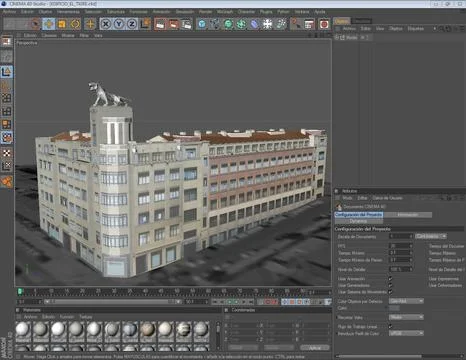
Task: Click the Materials panel vertical scrollbar
Action: pos(218,336)
